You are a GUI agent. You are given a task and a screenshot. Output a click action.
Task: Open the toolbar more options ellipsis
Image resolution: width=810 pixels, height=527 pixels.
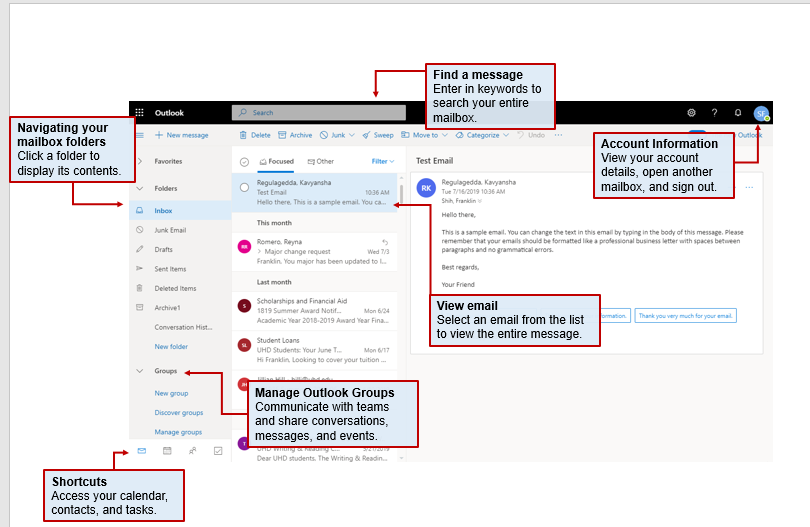point(558,135)
